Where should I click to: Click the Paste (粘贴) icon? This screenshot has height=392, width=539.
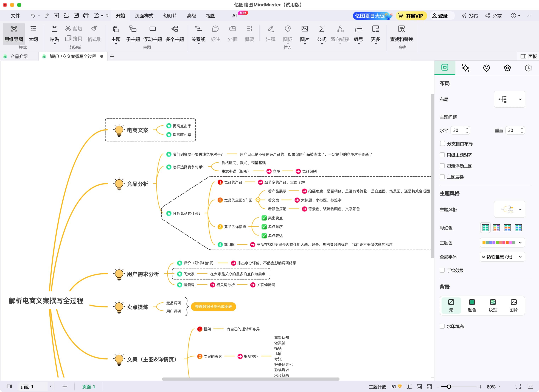click(54, 29)
